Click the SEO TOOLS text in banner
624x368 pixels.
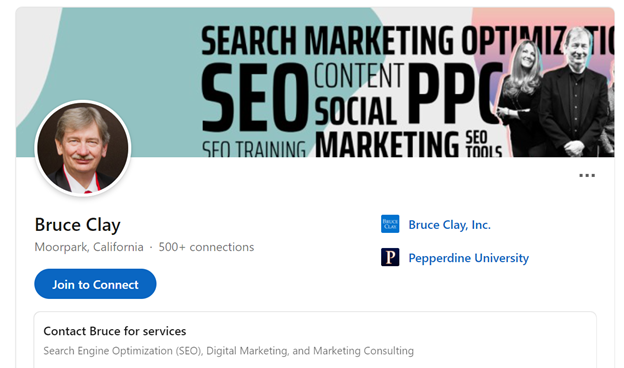click(x=483, y=144)
